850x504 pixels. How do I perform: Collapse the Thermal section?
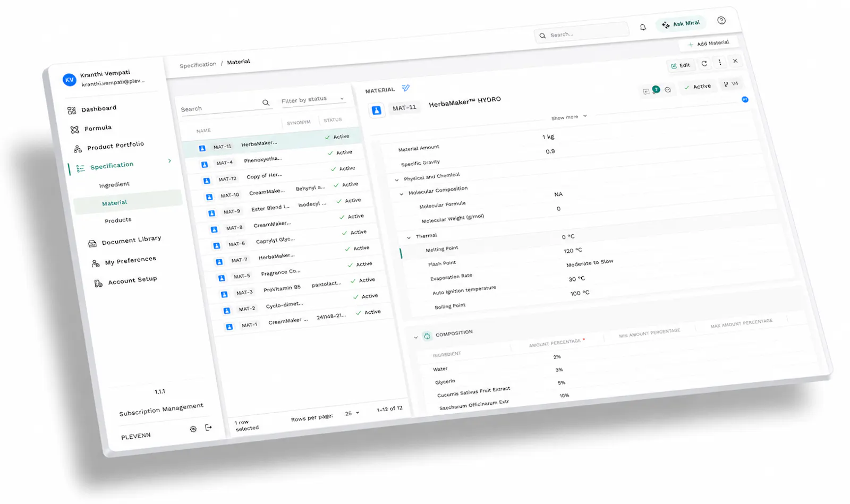[409, 237]
